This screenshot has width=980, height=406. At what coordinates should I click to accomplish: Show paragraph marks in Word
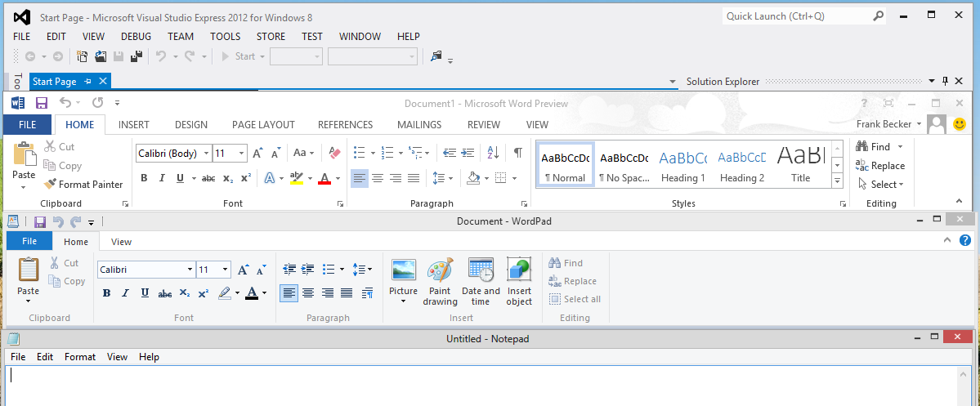[x=517, y=153]
